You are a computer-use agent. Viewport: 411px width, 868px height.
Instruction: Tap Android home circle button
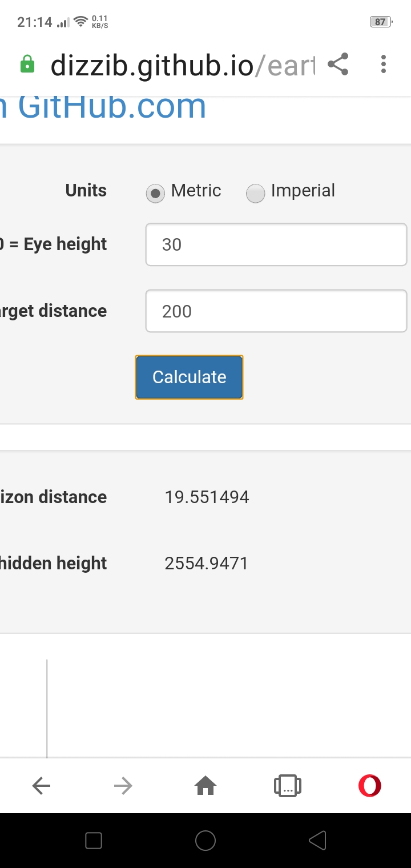tap(205, 841)
